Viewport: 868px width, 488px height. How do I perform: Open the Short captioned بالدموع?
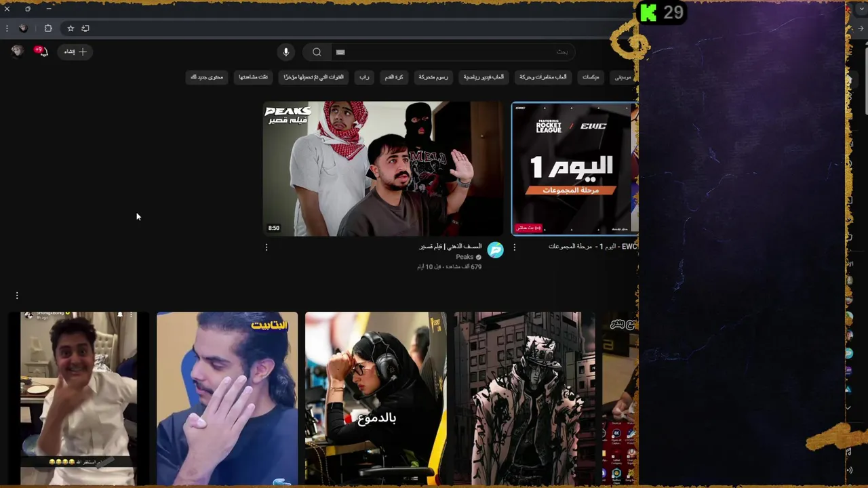pyautogui.click(x=376, y=399)
